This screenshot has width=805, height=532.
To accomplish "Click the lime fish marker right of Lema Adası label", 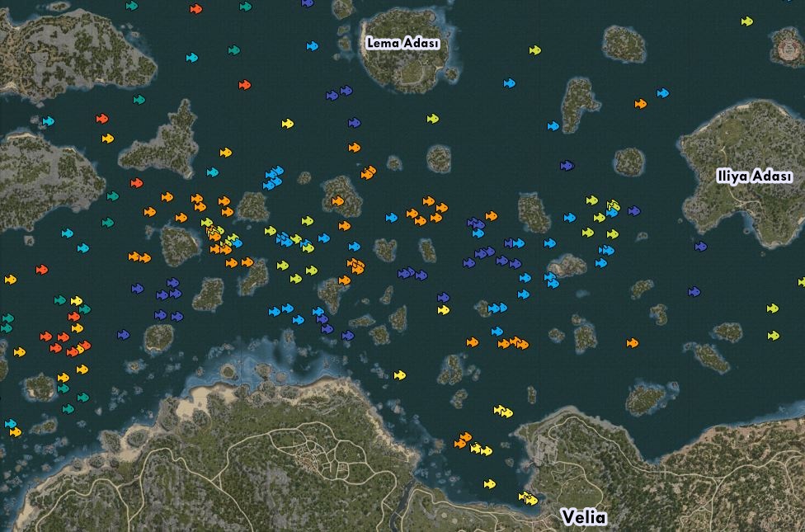I will tap(534, 50).
